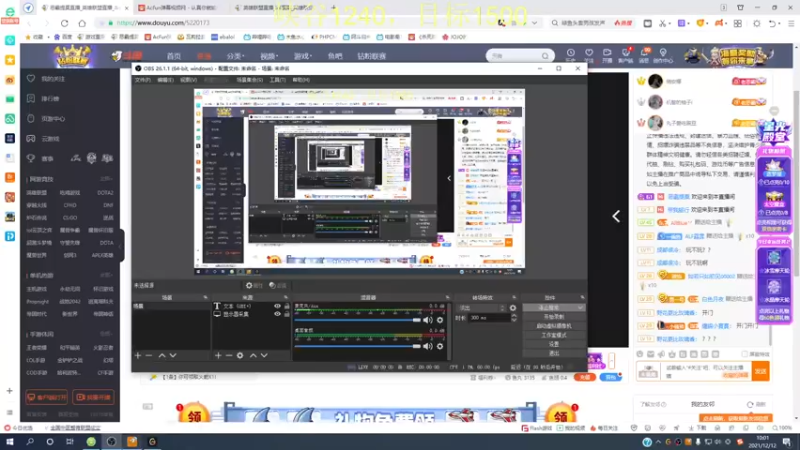Add a new scene in OBS Scenes panel

(138, 355)
